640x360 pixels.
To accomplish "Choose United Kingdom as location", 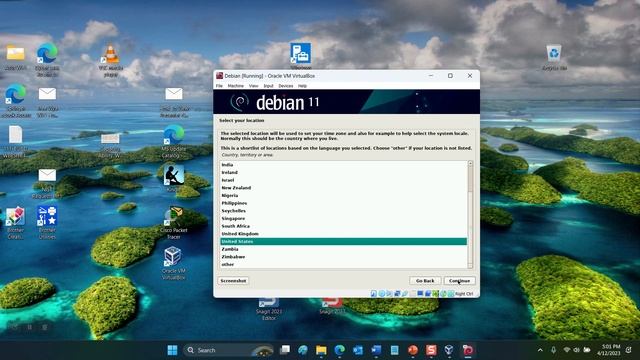I will (343, 234).
